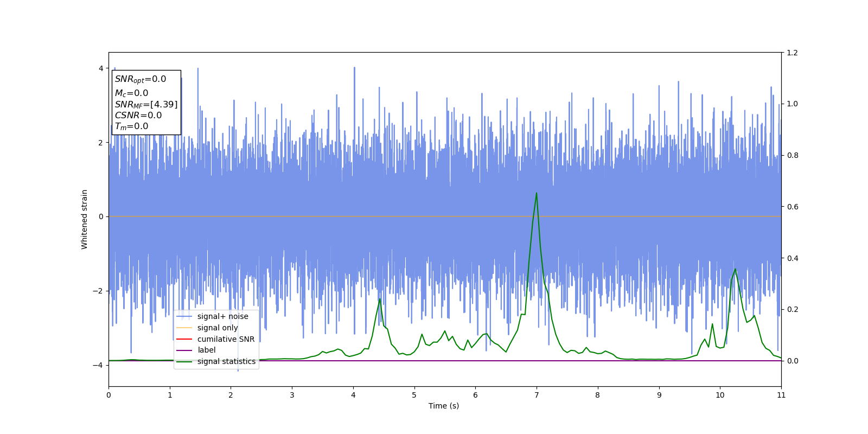Viewport: 868px width, 434px height.
Task: Click the SNR_opt=0.0 annotation text
Action: (141, 79)
